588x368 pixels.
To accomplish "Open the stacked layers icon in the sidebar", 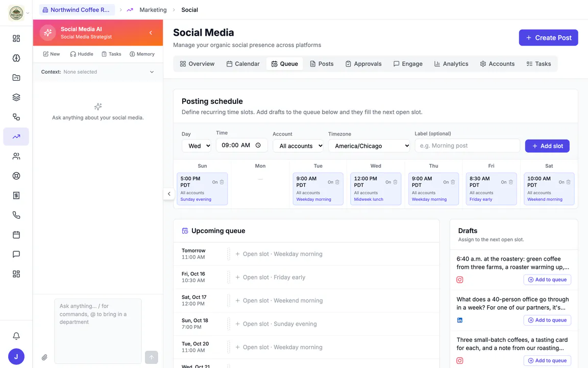I will [x=16, y=97].
